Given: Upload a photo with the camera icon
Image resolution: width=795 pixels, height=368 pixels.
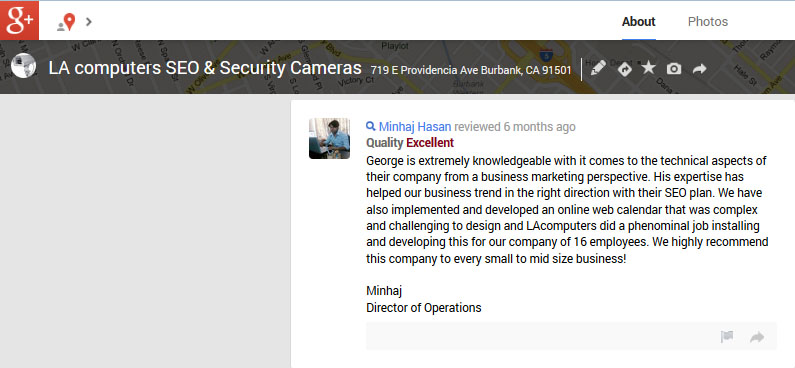Looking at the screenshot, I should tap(674, 68).
